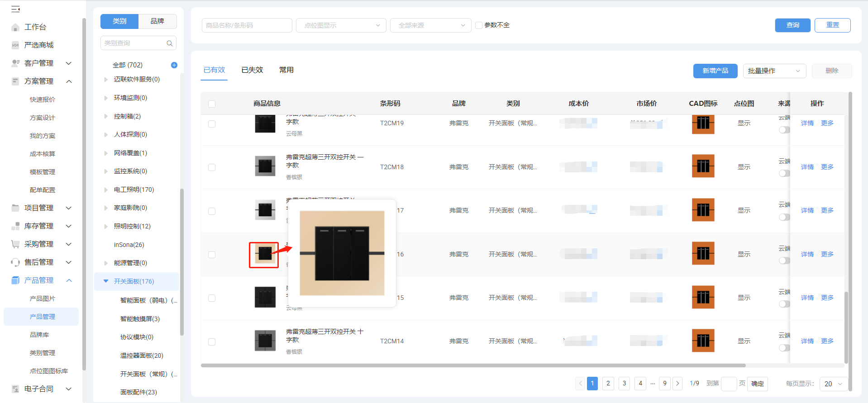Expand 客户管理 menu chevron
Screen dimensions: 868x403
(x=69, y=63)
